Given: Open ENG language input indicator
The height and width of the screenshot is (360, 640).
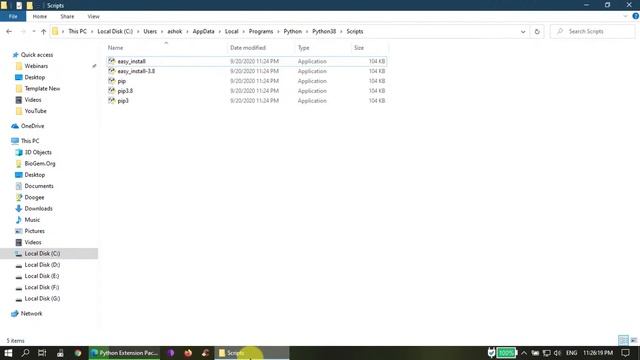Looking at the screenshot, I should 571,353.
